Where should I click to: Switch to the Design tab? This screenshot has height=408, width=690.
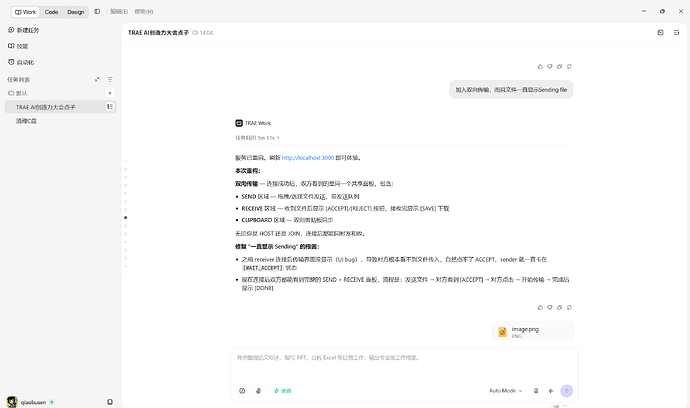76,12
